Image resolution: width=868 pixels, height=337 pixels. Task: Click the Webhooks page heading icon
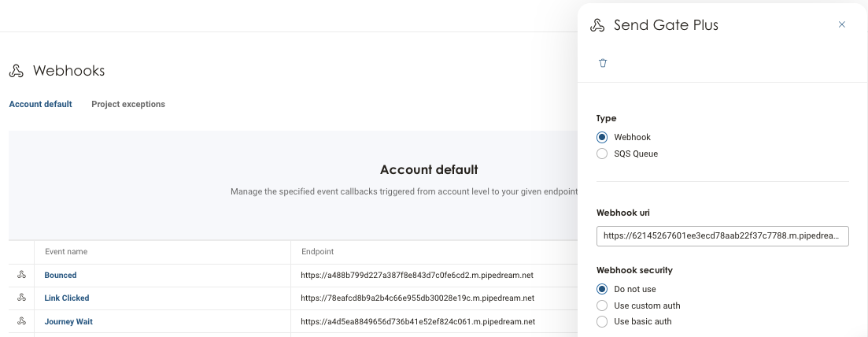click(16, 71)
